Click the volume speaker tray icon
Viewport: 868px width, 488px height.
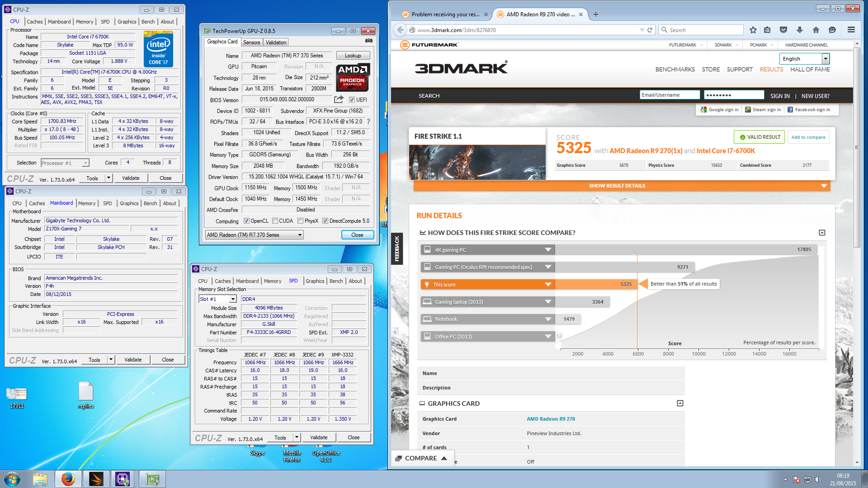[818, 479]
